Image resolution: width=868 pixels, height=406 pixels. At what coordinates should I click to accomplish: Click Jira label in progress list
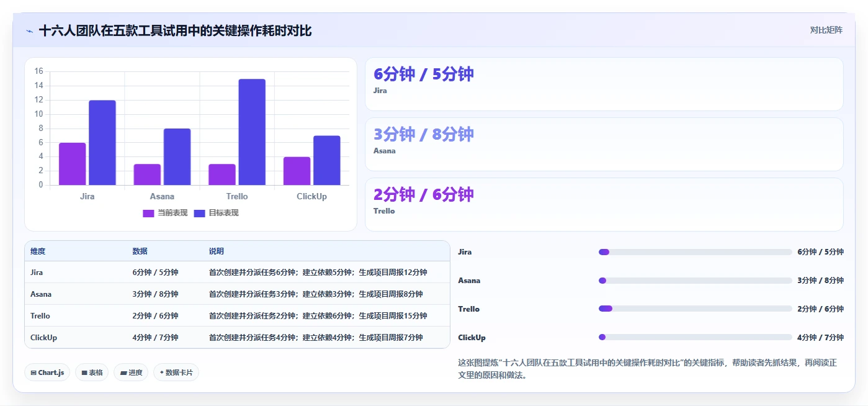pos(465,252)
